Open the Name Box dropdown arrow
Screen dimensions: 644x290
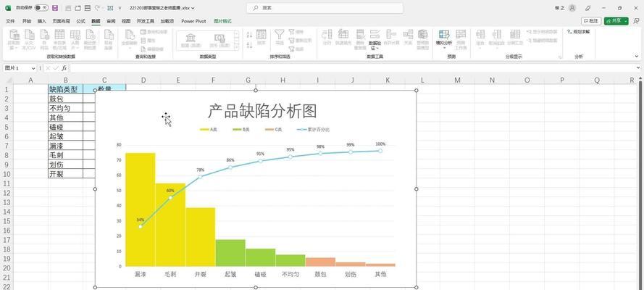(33, 68)
